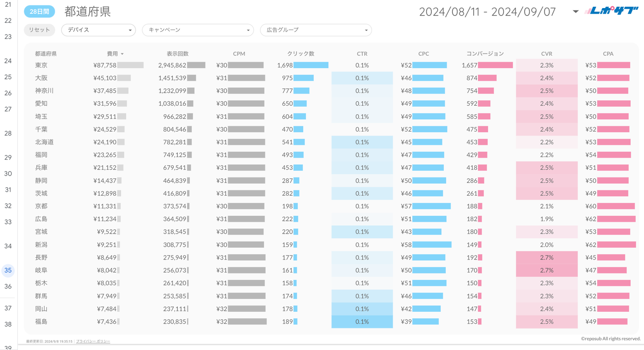The width and height of the screenshot is (644, 350).
Task: Click 福島's highlighted CTR heatmap cell
Action: coord(362,322)
